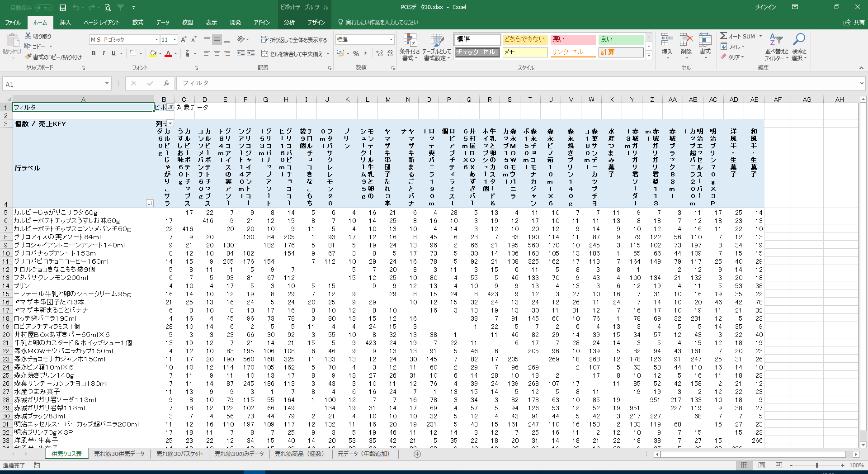The height and width of the screenshot is (474, 868).
Task: Switch to the ページ レイアウト ribbon tab
Action: (102, 22)
